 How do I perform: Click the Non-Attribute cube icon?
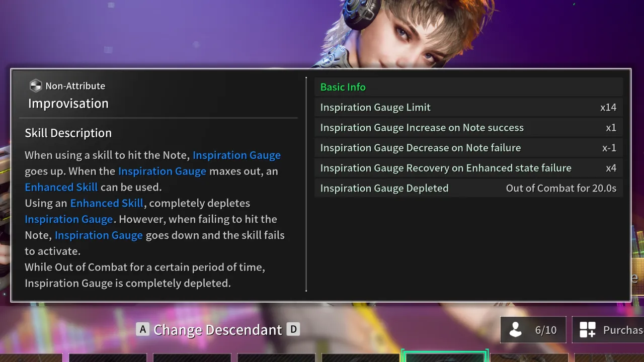pos(35,86)
